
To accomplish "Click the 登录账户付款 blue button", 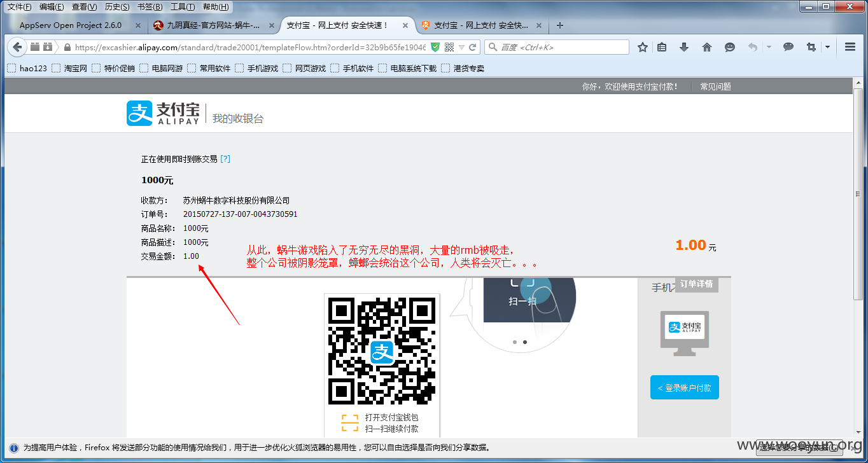I will tap(685, 387).
